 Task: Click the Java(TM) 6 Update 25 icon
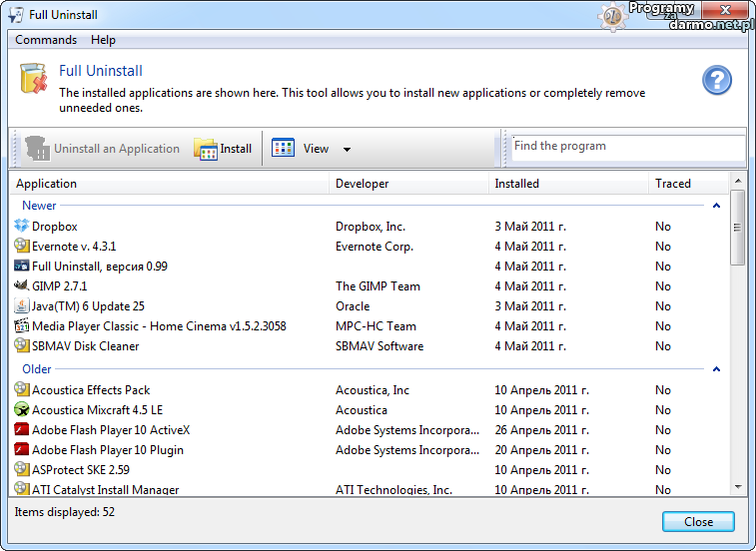pyautogui.click(x=22, y=306)
